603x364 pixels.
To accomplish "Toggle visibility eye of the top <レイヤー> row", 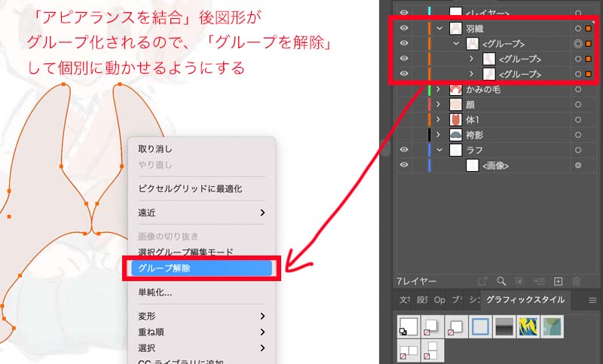I will click(x=404, y=13).
